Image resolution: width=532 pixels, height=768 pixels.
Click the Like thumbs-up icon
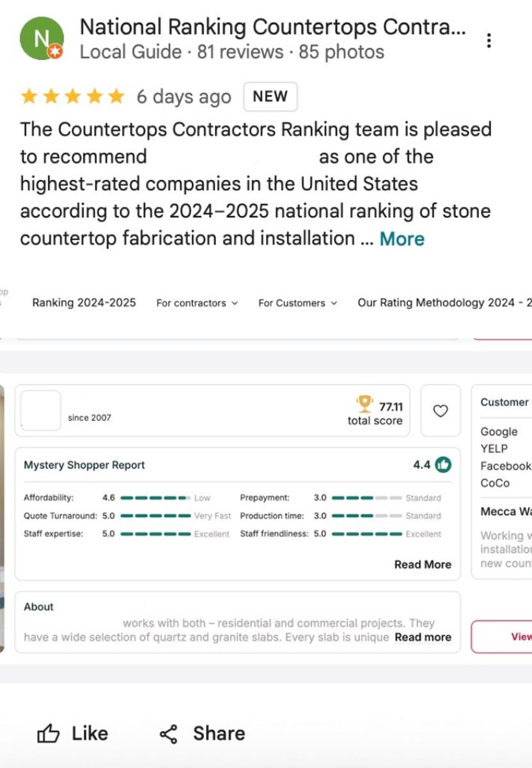pos(49,733)
